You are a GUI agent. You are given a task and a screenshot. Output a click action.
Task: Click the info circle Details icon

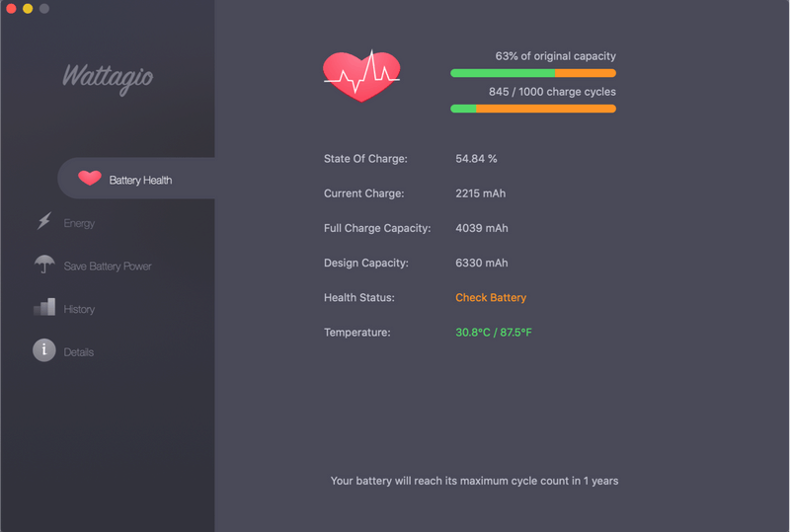coord(44,350)
